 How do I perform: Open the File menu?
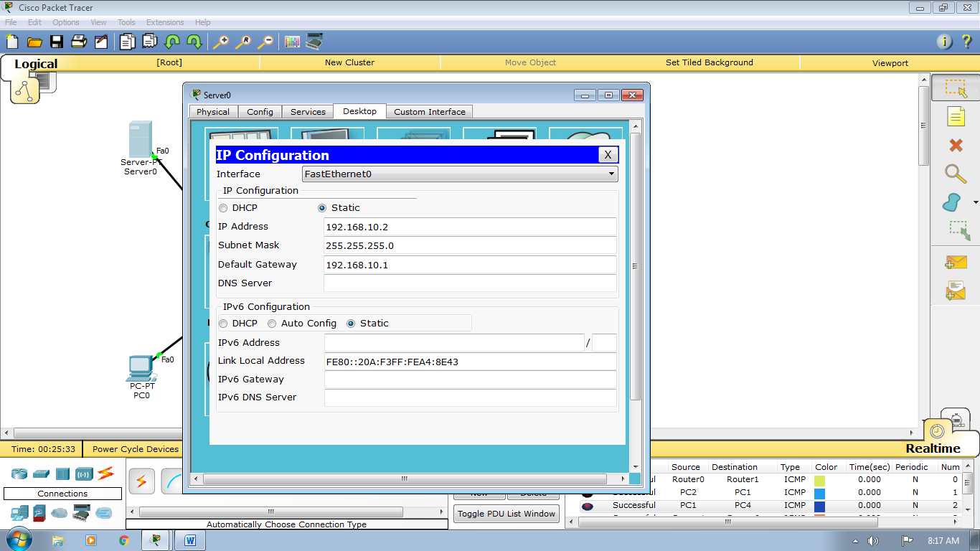[11, 22]
